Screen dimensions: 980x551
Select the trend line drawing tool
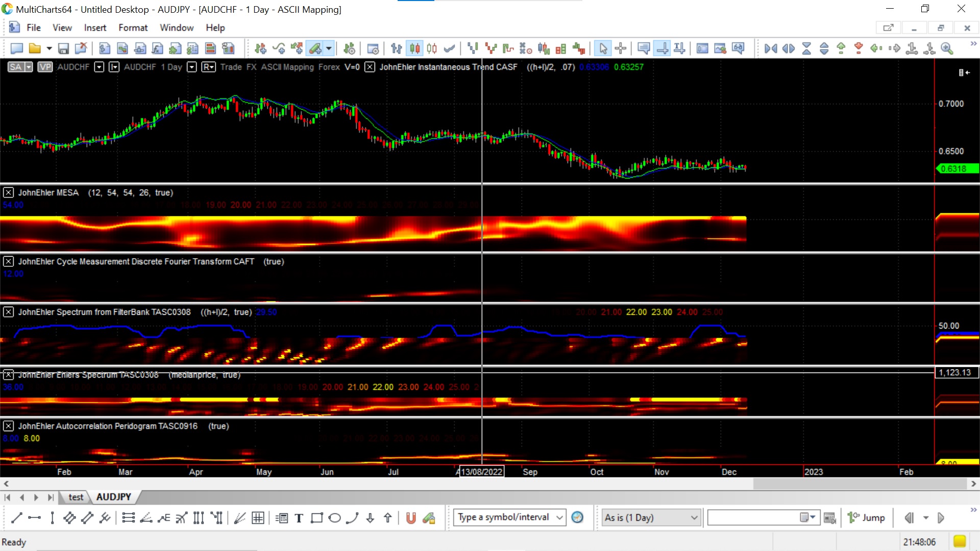(x=16, y=518)
